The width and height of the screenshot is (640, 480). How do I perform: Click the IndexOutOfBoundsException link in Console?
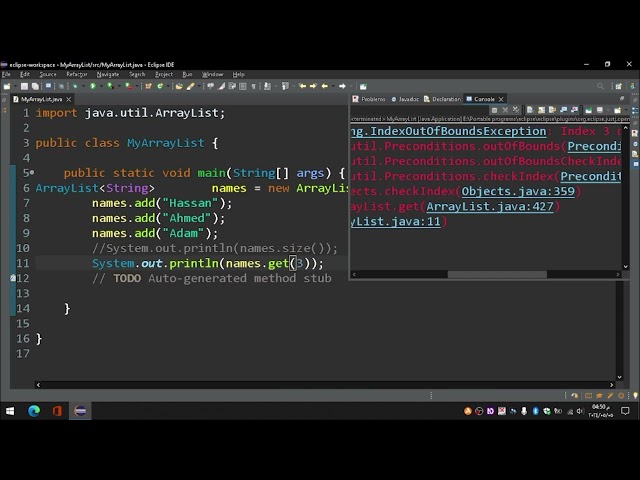[448, 131]
